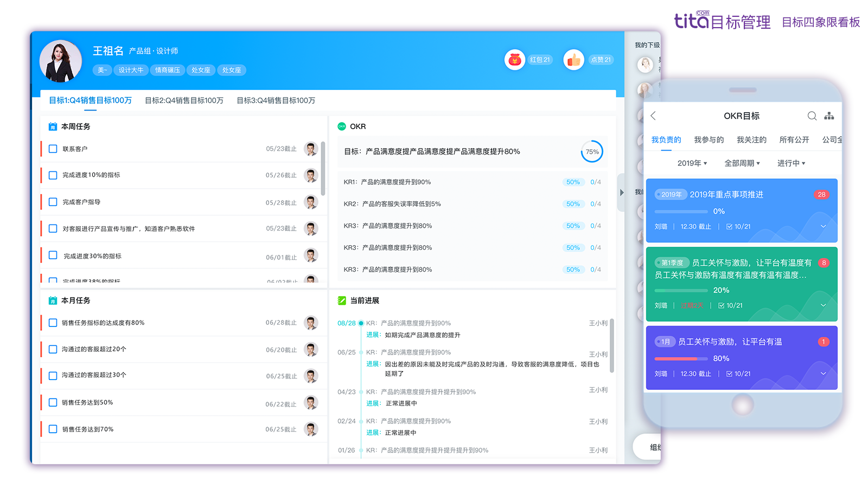868x488 pixels.
Task: Switch to 我负责的 tab on phone
Action: click(x=666, y=140)
